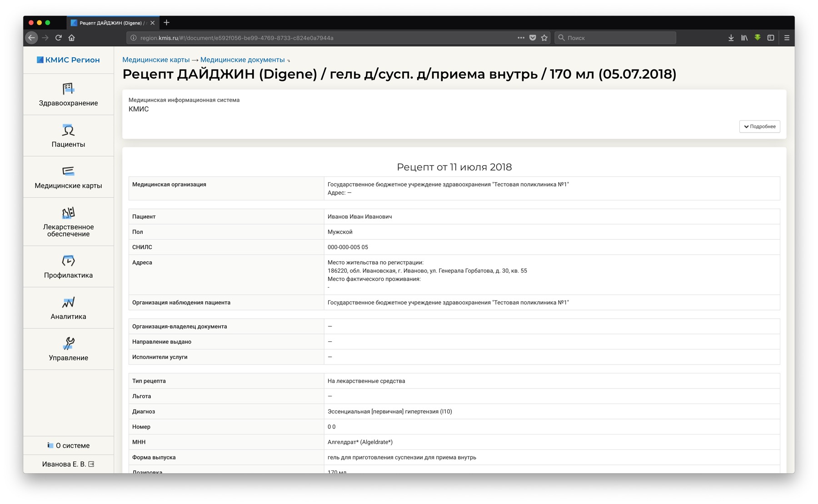Open the Управление wrench icon
Viewport: 818px width, 504px height.
click(x=68, y=343)
